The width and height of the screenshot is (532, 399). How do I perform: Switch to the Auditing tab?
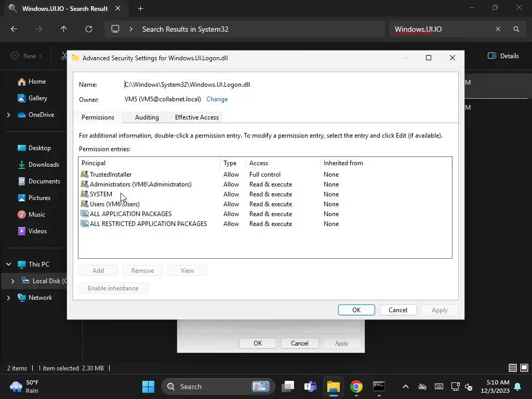147,117
